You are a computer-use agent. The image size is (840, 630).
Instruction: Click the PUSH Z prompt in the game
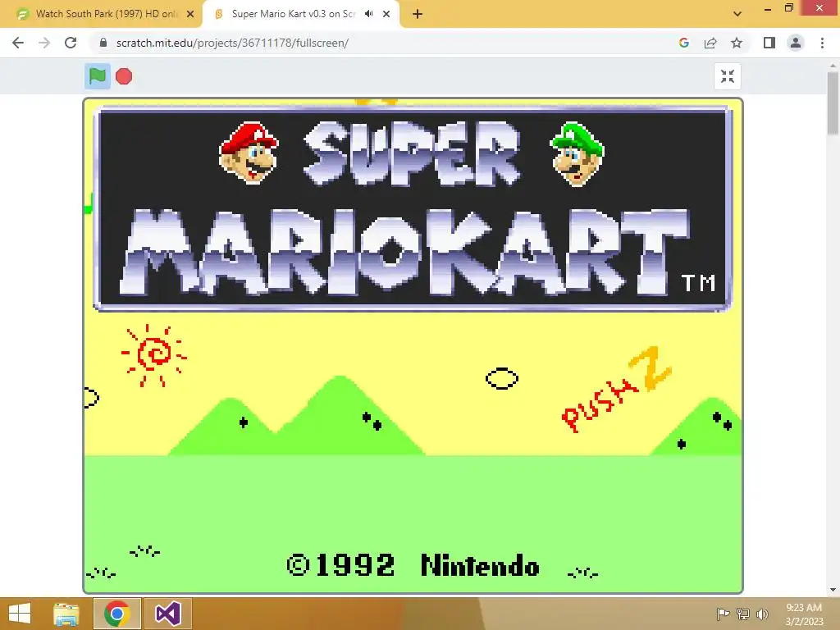click(x=616, y=390)
